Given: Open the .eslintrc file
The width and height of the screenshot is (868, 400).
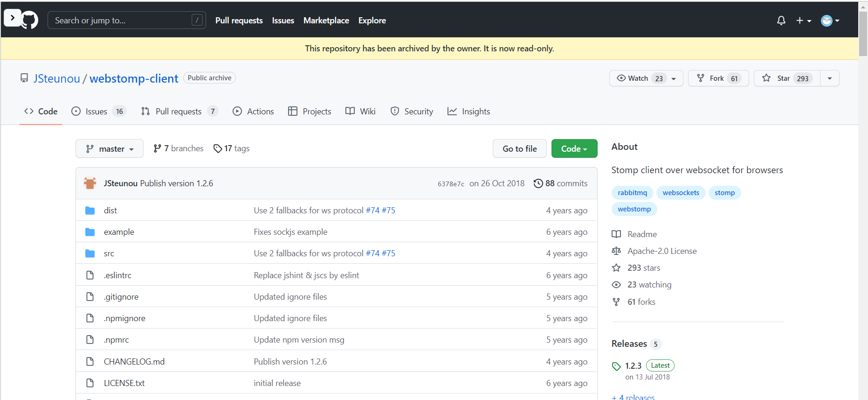Looking at the screenshot, I should tap(117, 275).
